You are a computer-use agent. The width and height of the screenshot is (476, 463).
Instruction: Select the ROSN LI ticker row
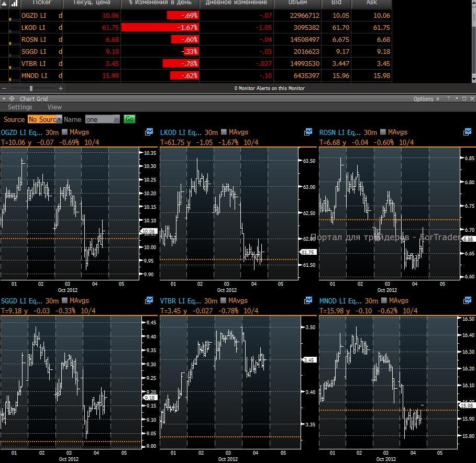196,39
